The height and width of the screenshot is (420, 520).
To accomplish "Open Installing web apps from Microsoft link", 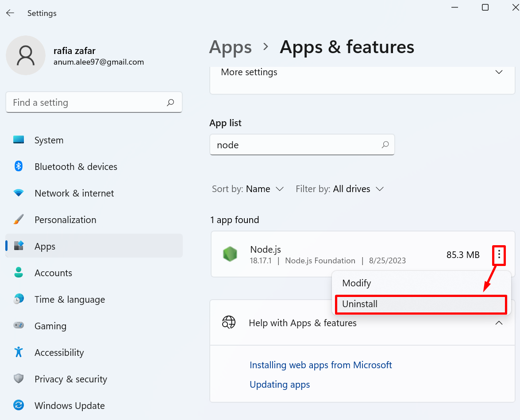I will 321,365.
